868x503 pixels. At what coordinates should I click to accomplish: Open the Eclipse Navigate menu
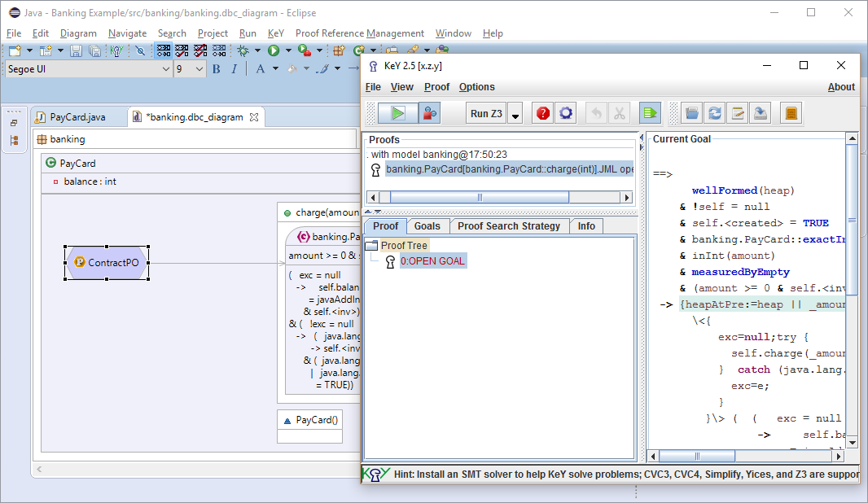coord(127,33)
